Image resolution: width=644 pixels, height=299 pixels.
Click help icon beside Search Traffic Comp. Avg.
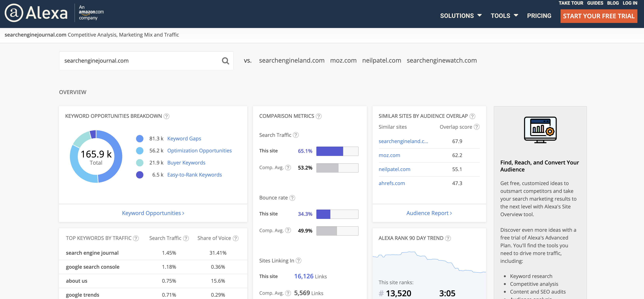point(288,168)
